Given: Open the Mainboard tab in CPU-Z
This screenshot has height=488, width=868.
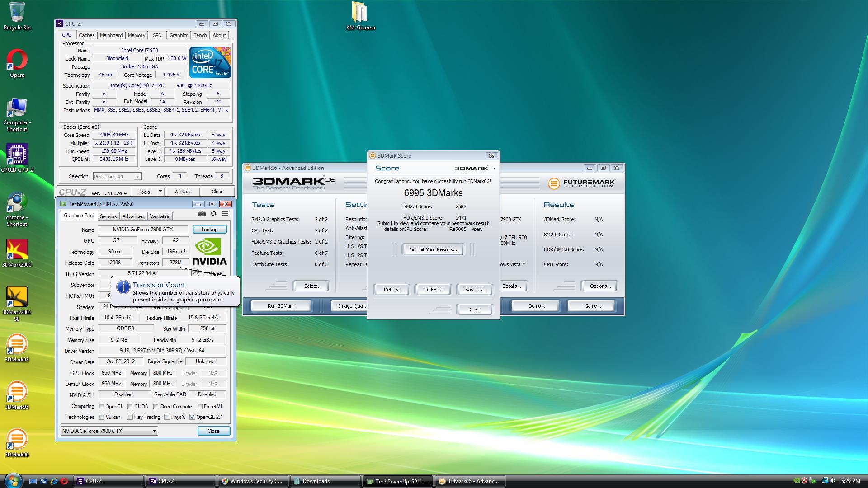Looking at the screenshot, I should pos(111,35).
